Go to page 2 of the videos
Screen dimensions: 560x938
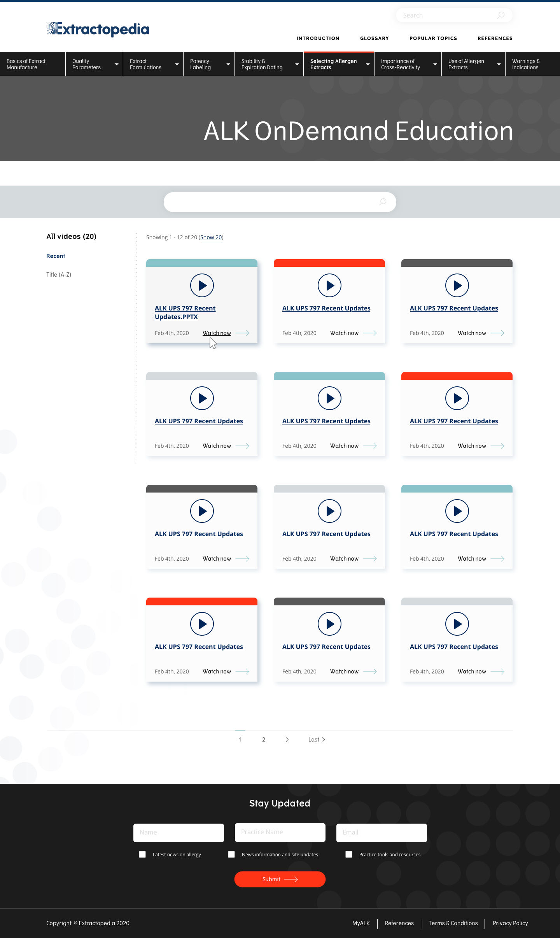click(264, 740)
